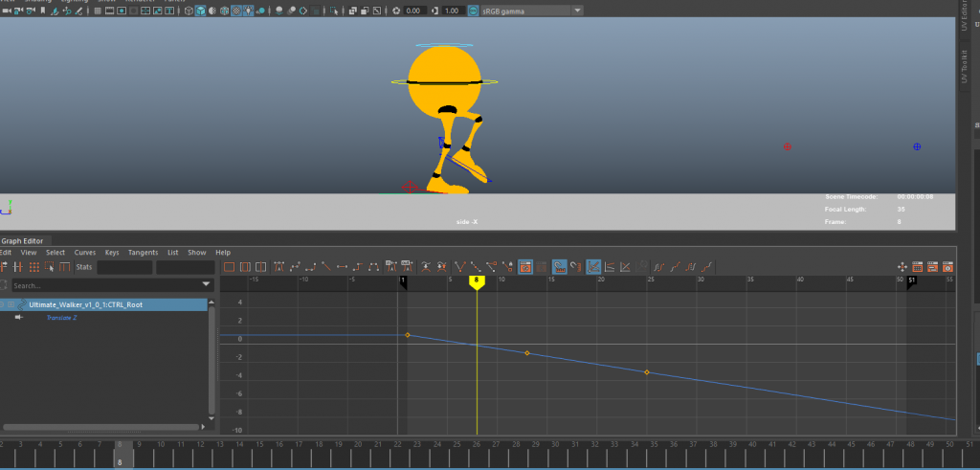Open the Graph Editor search filter dropdown

207,285
